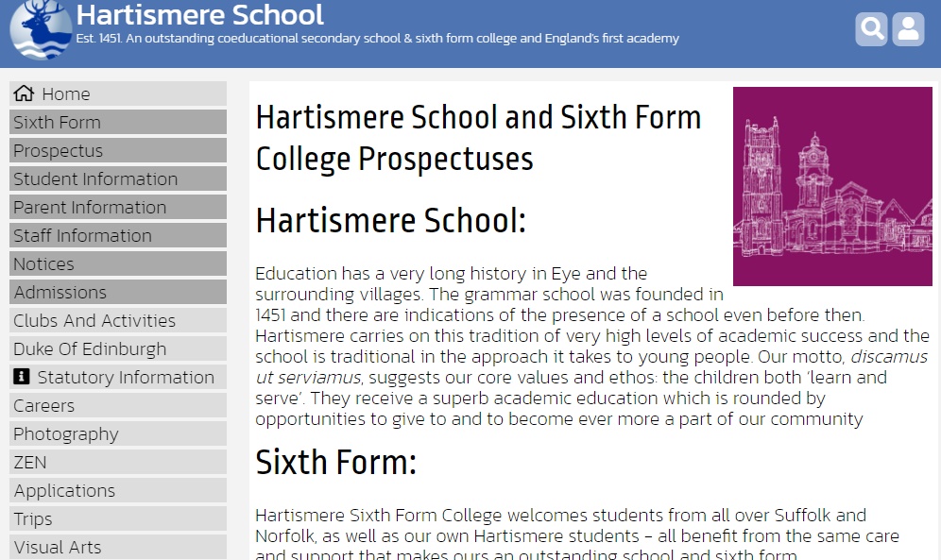The image size is (941, 560).
Task: Select Parent Information in sidebar
Action: [118, 207]
